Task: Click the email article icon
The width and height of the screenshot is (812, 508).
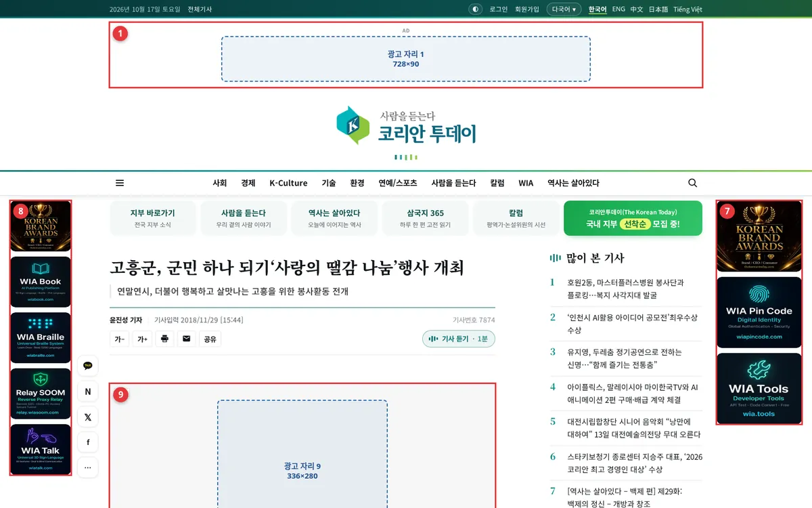Action: click(187, 339)
